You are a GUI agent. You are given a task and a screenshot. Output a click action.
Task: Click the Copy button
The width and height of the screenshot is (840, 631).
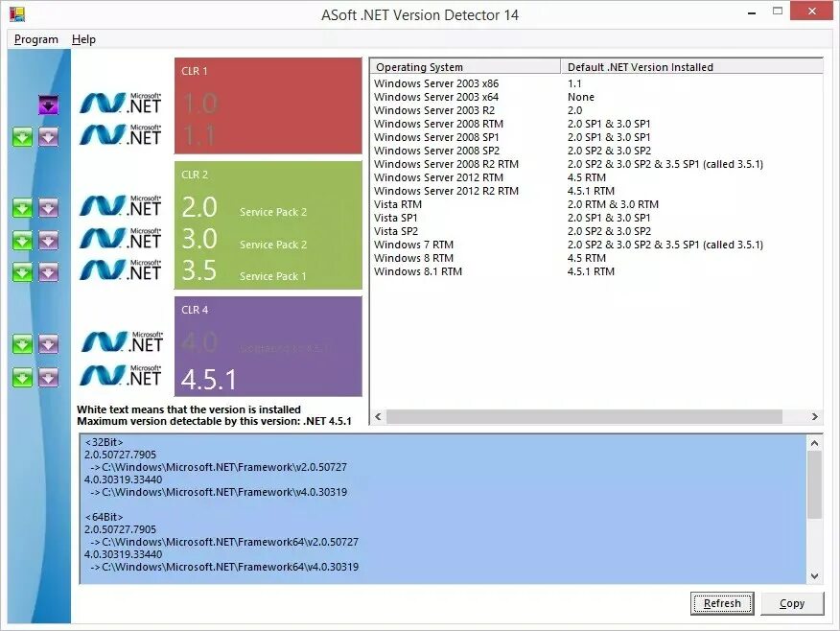point(792,603)
